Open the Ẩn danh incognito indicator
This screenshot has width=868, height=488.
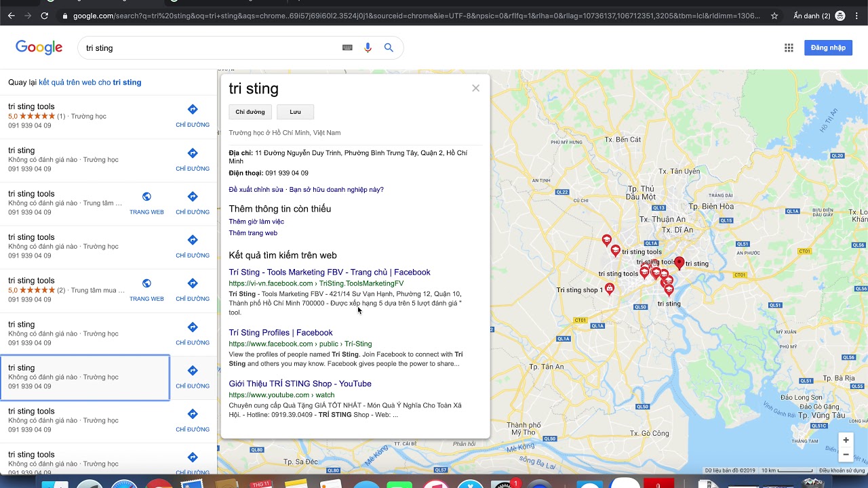click(819, 16)
